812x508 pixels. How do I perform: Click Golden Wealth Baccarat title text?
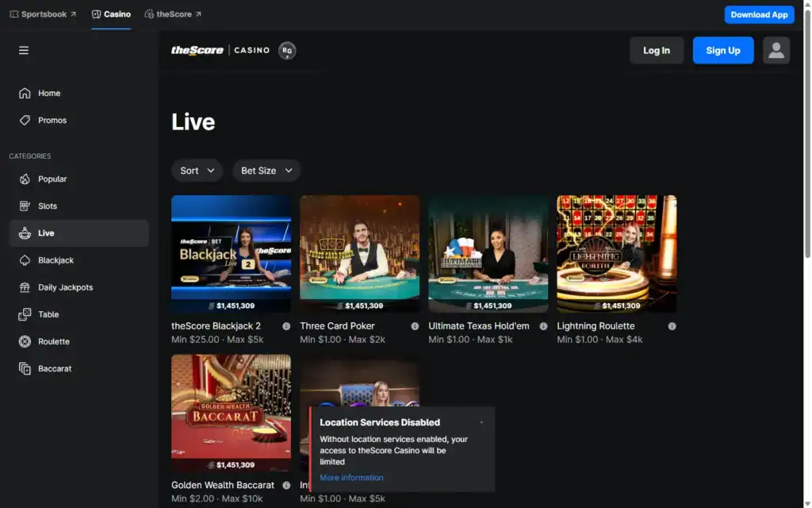coord(223,485)
